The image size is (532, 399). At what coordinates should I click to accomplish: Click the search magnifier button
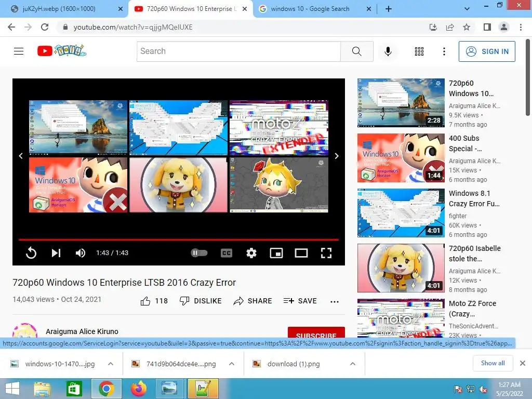(x=356, y=51)
